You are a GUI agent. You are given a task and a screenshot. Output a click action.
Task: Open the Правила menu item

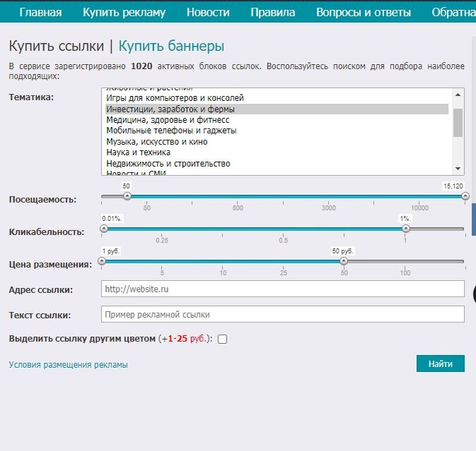click(273, 13)
